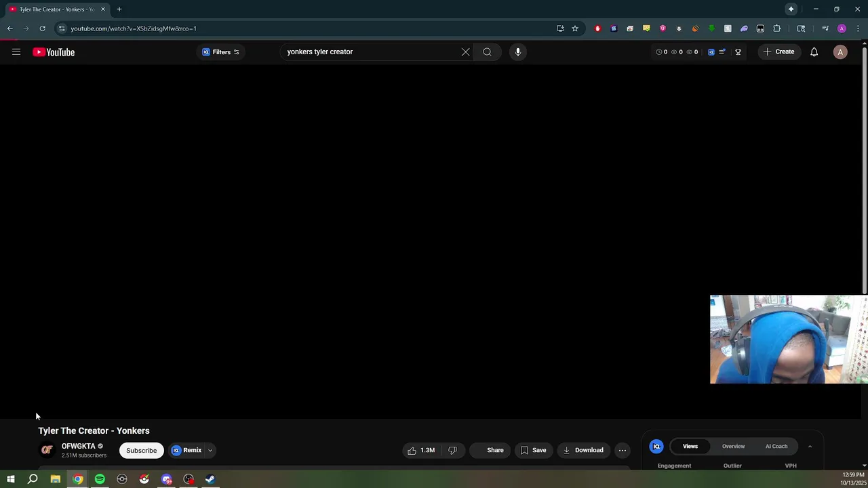Select the Views tab in vidIQ panel
Screen dimensions: 868x488
[x=690, y=446]
